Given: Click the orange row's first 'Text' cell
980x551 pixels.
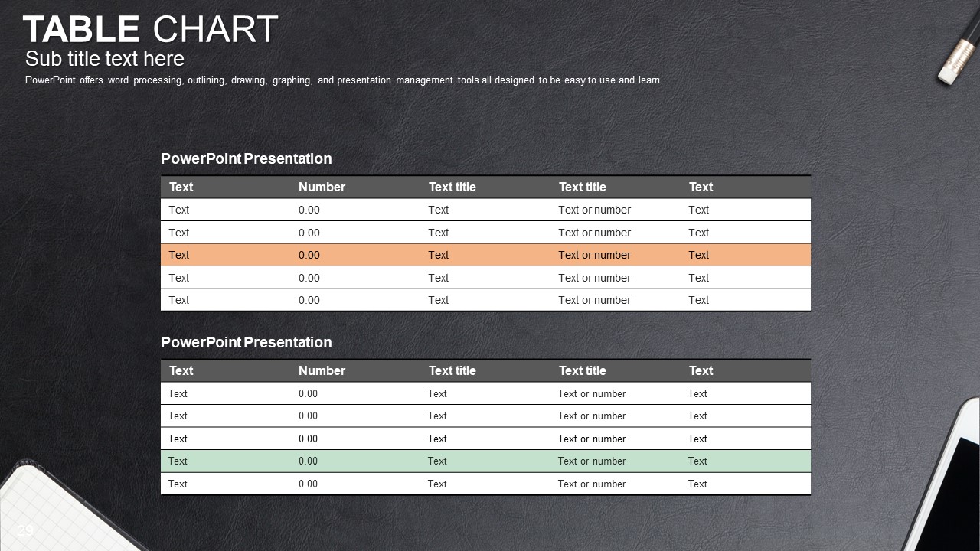Looking at the screenshot, I should 179,255.
